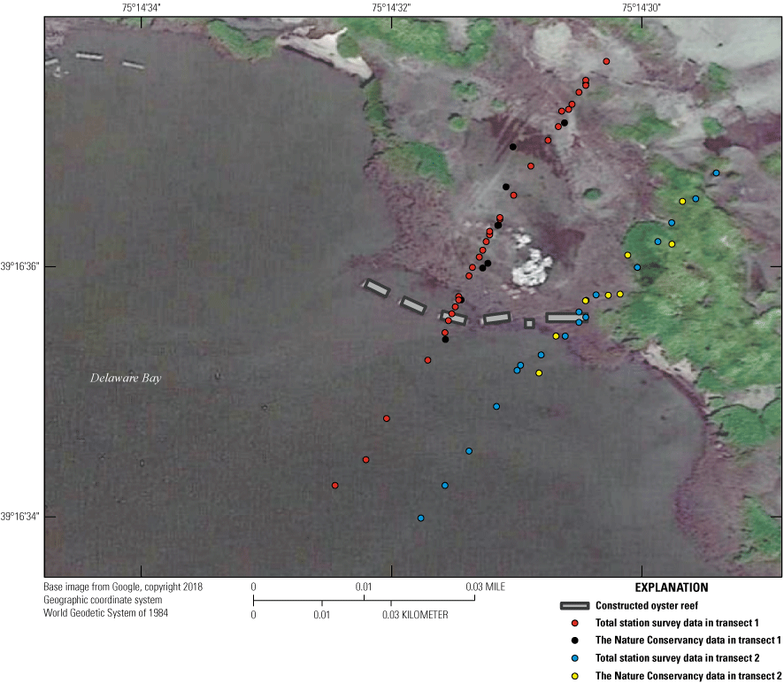784x683 pixels.
Task: Select the topmost red survey point on the map
Action: pos(605,61)
